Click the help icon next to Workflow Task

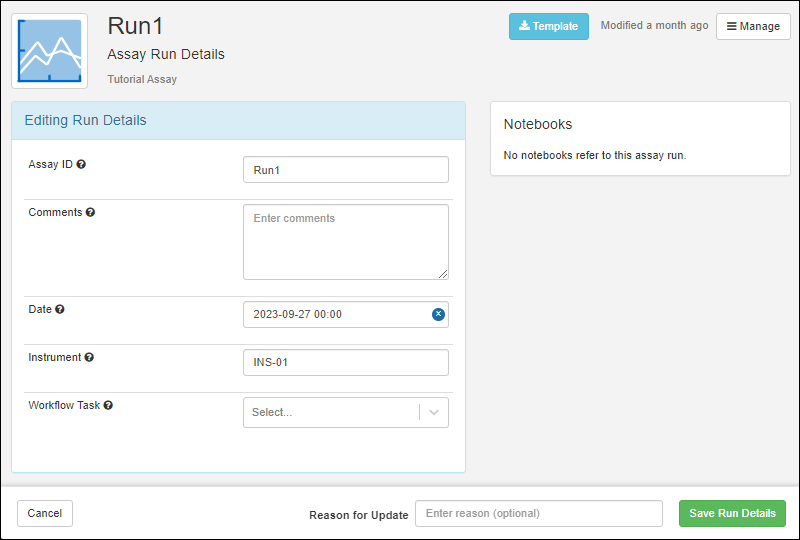(108, 406)
